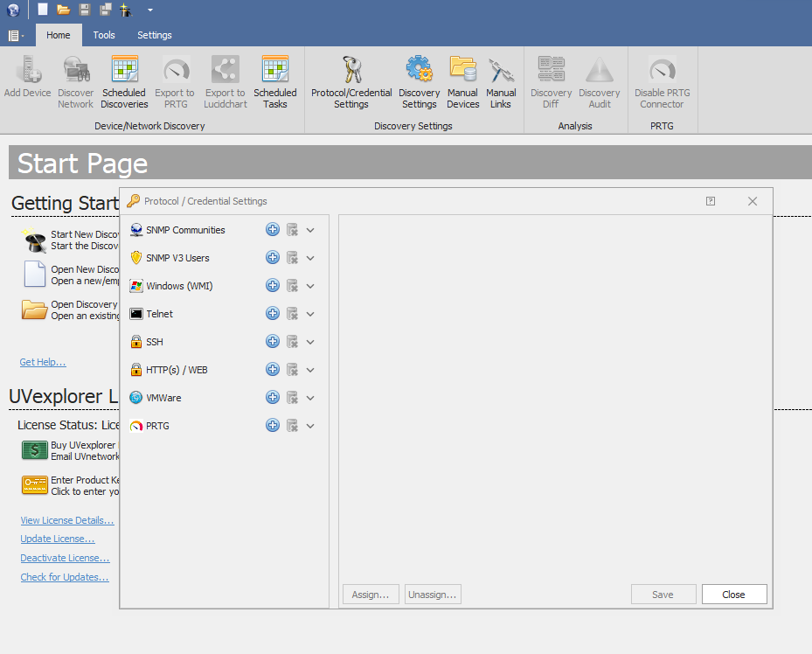
Task: Switch to the Settings ribbon tab
Action: (155, 35)
